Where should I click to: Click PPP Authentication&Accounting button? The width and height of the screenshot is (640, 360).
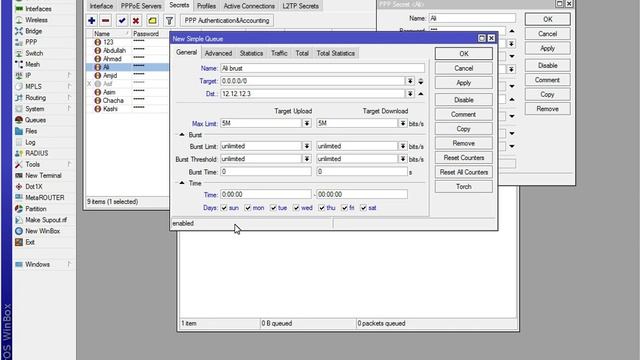pos(227,20)
